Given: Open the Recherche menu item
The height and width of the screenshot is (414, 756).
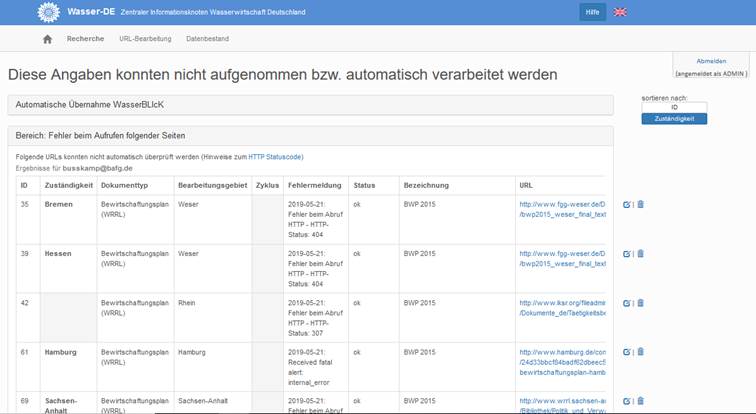Looking at the screenshot, I should coord(85,39).
